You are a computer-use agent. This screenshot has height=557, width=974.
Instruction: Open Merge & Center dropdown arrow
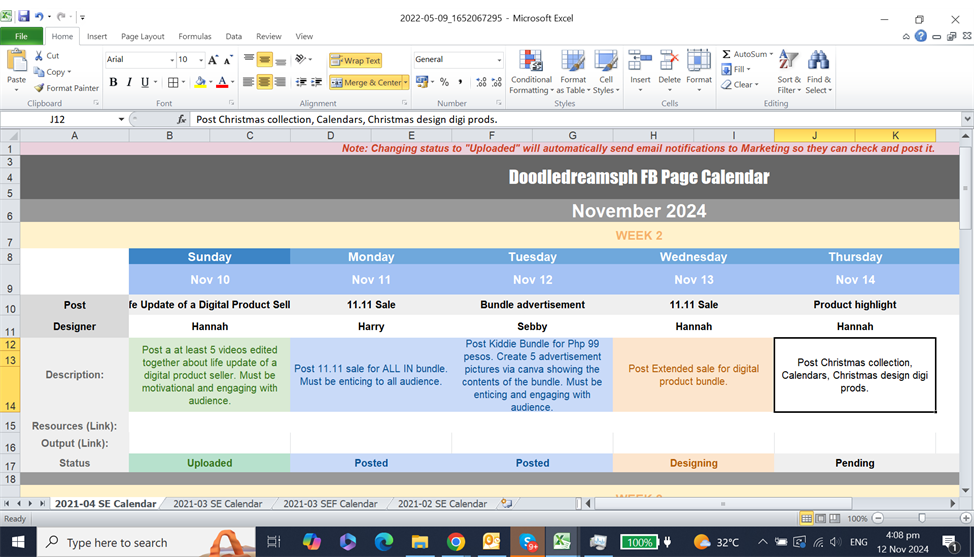(406, 82)
